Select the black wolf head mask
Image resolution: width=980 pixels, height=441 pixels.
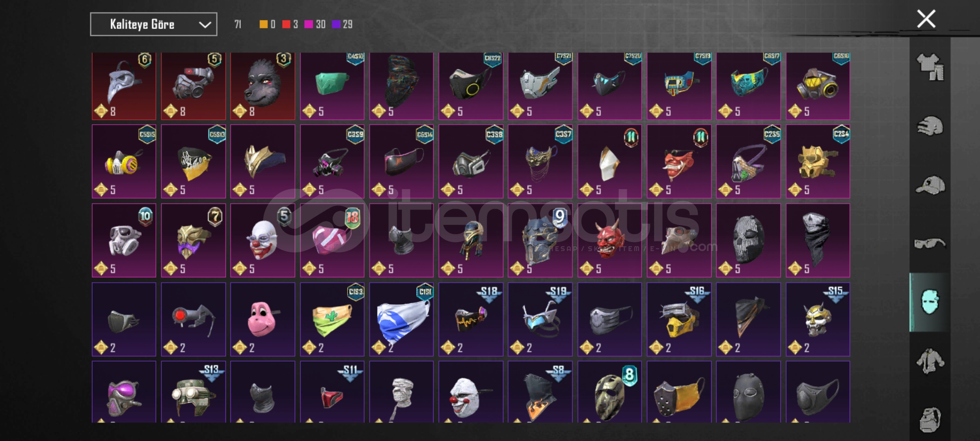coord(263,86)
